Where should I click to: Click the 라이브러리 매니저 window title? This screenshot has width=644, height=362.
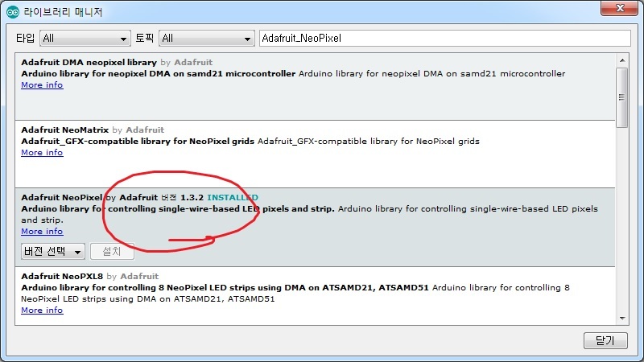tap(63, 12)
